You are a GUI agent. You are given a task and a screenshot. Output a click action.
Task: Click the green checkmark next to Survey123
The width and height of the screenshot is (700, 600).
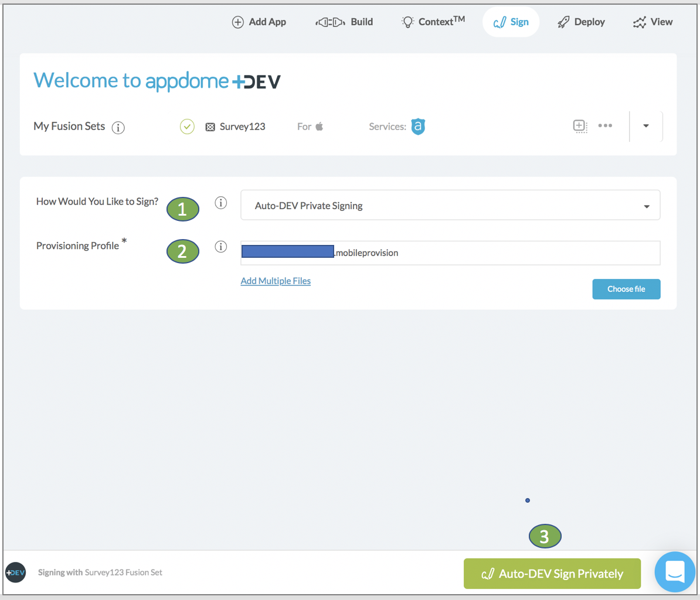186,126
